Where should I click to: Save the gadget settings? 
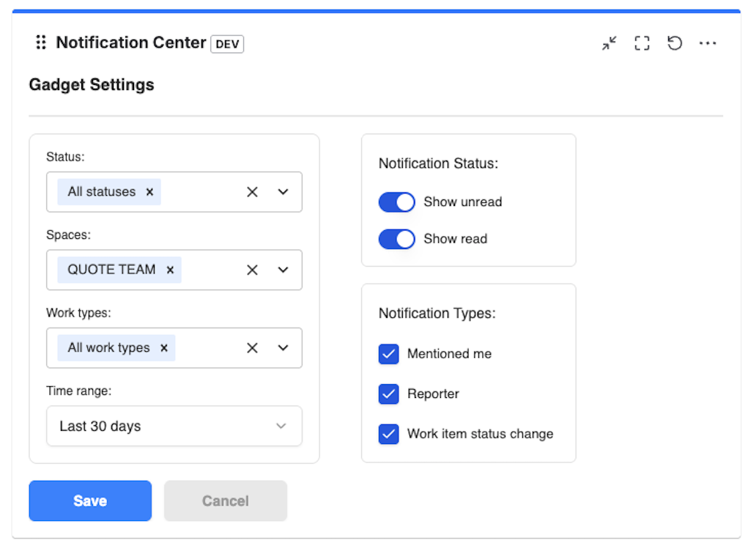coord(89,501)
